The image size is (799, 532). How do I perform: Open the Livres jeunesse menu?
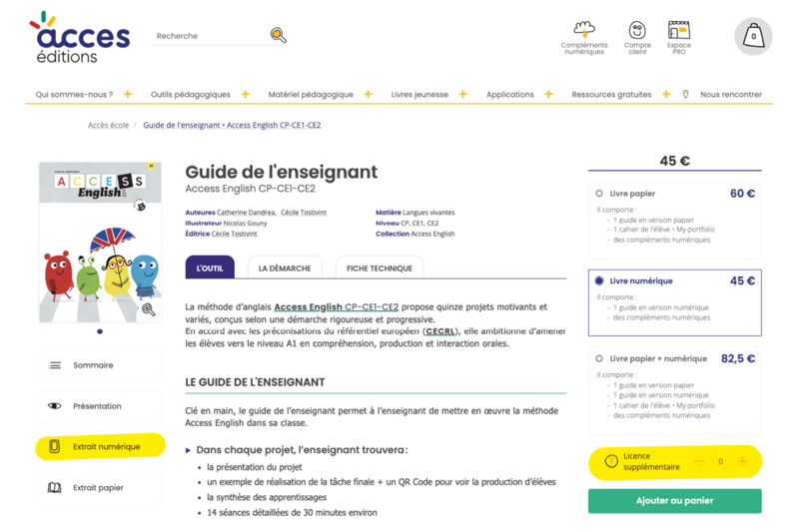(x=419, y=94)
